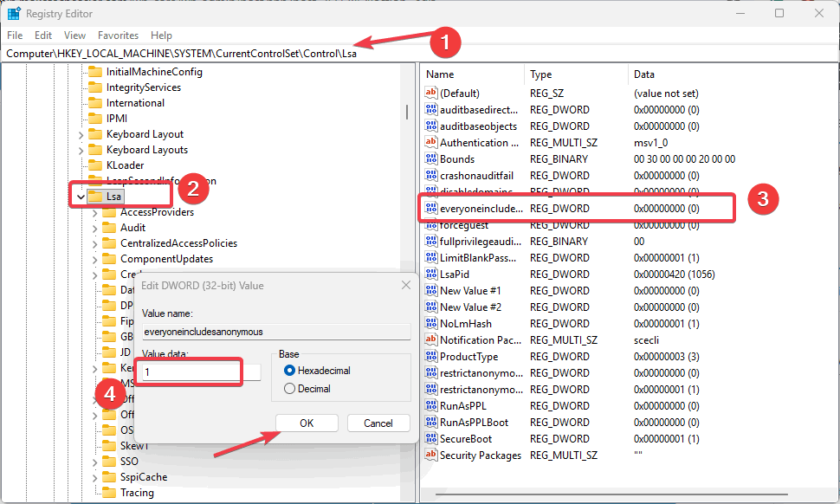
Task: Click the Authentication Packages string icon
Action: (430, 143)
